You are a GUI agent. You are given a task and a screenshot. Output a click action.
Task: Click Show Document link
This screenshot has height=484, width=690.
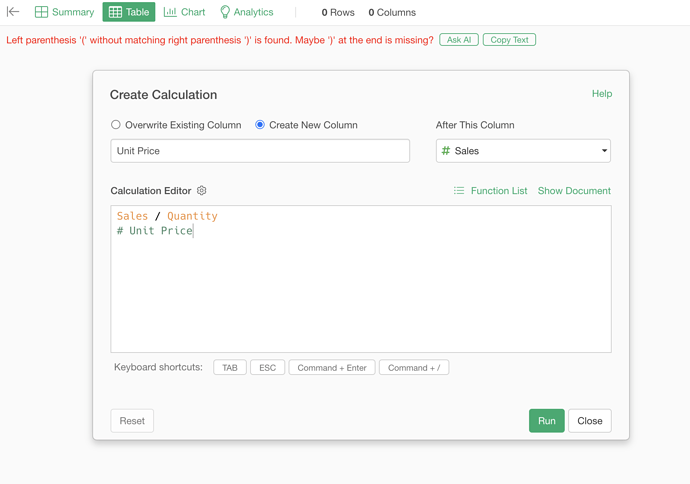pyautogui.click(x=574, y=191)
